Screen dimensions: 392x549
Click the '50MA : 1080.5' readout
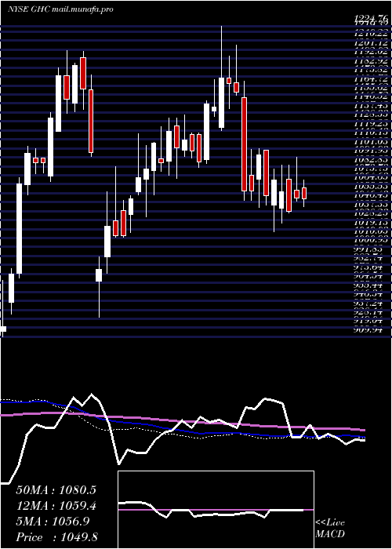[x=56, y=490]
